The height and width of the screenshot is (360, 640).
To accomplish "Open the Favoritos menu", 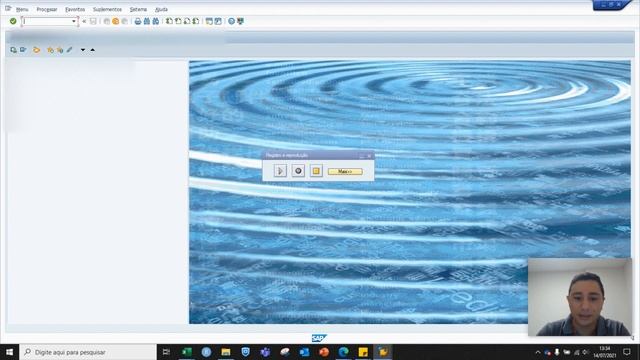I will 75,9.
